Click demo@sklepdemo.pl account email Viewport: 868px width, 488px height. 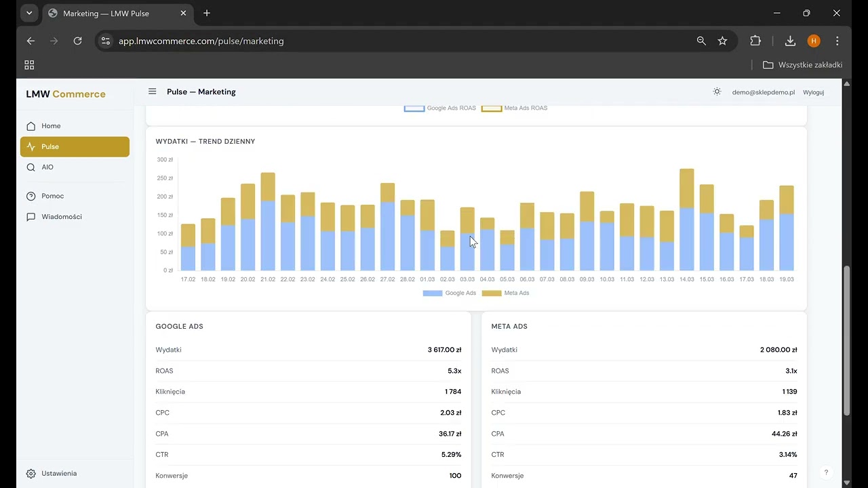click(x=763, y=92)
